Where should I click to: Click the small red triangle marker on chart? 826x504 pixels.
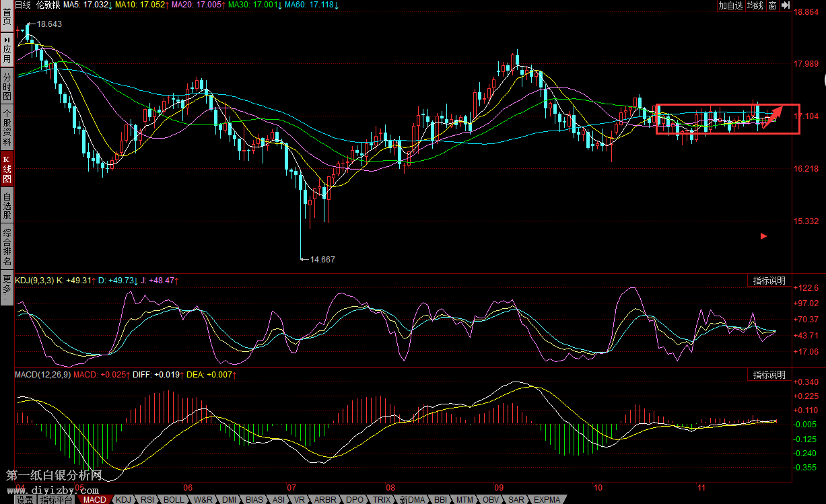[x=763, y=236]
